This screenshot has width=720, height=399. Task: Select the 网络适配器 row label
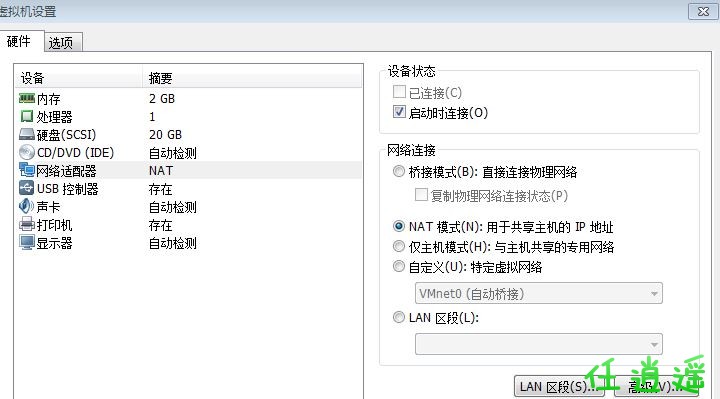[67, 171]
